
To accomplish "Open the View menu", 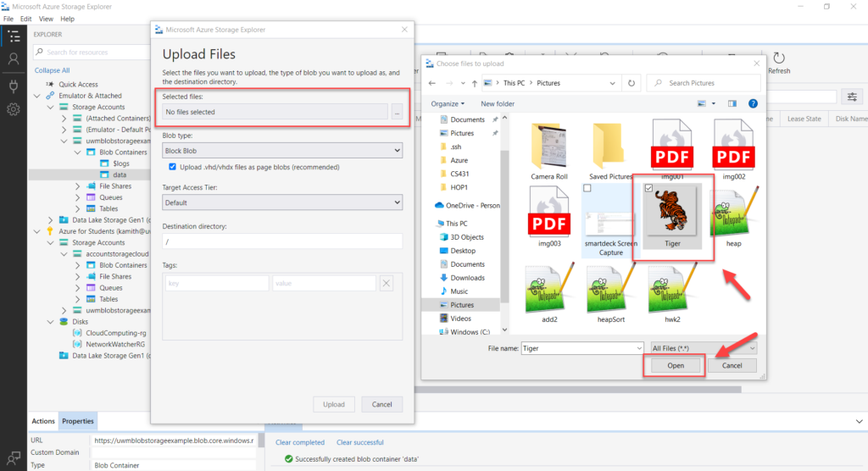I will click(46, 19).
